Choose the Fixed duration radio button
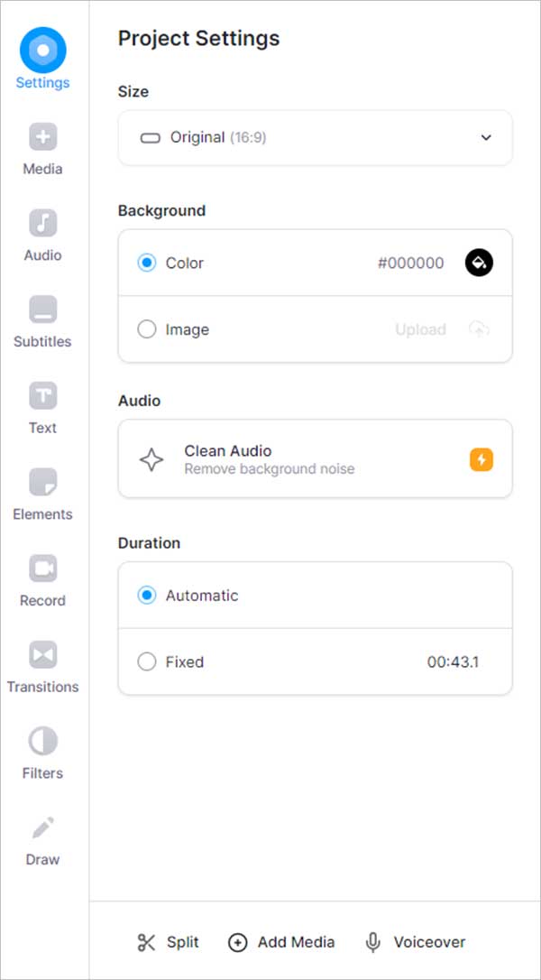This screenshot has height=980, width=541. point(147,661)
